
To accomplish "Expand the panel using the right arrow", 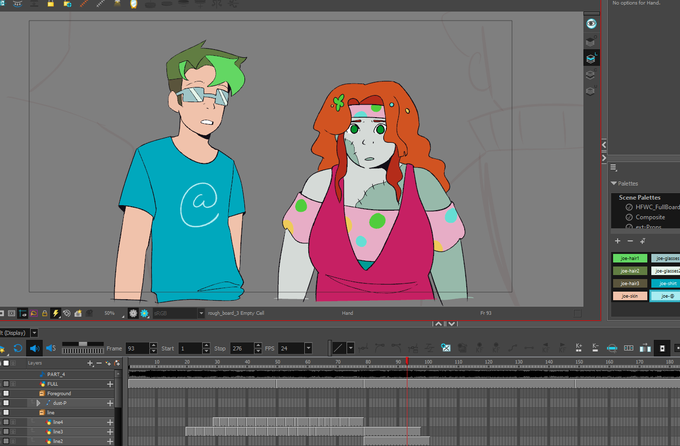I will (x=604, y=158).
